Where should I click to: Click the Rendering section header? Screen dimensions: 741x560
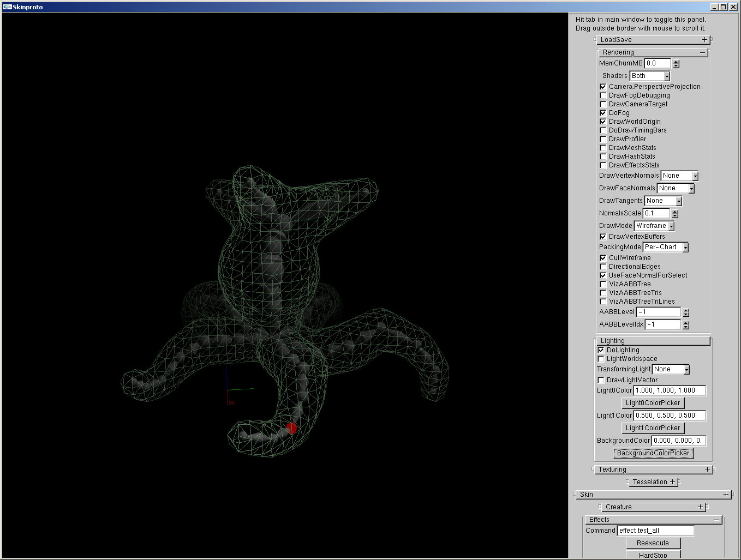pyautogui.click(x=618, y=52)
